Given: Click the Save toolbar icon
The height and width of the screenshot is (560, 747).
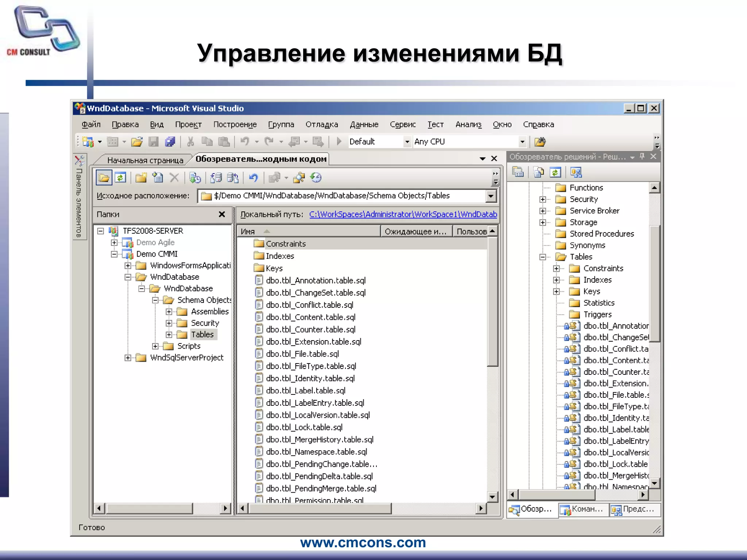Looking at the screenshot, I should click(x=154, y=141).
